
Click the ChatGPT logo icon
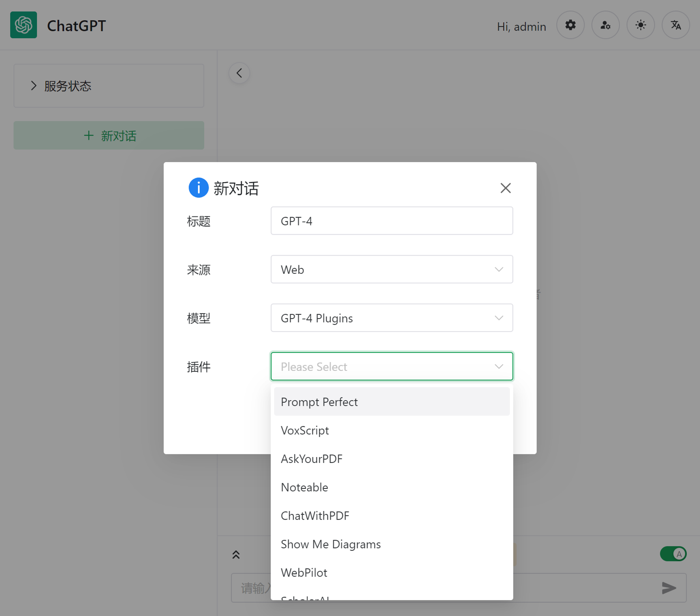(x=23, y=25)
